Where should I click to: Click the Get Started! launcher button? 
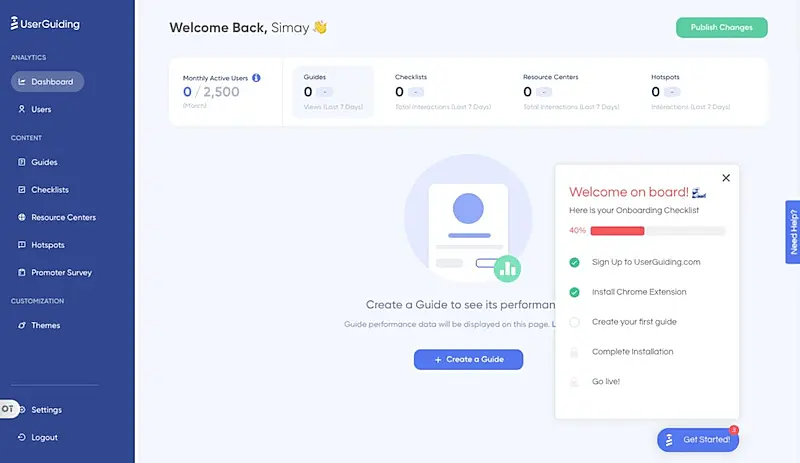click(698, 440)
